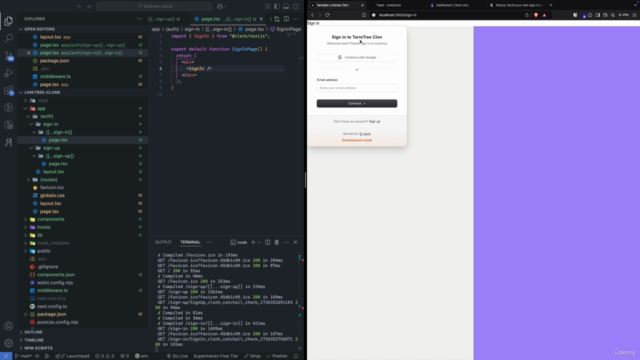Split the terminal panel
This screenshot has width=640, height=360.
click(267, 242)
